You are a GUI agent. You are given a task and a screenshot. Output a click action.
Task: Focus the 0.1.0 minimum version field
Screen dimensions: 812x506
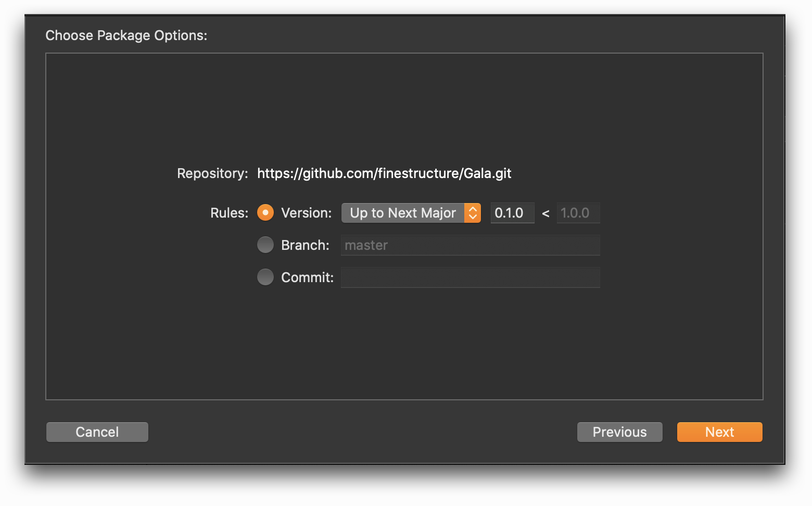click(512, 213)
